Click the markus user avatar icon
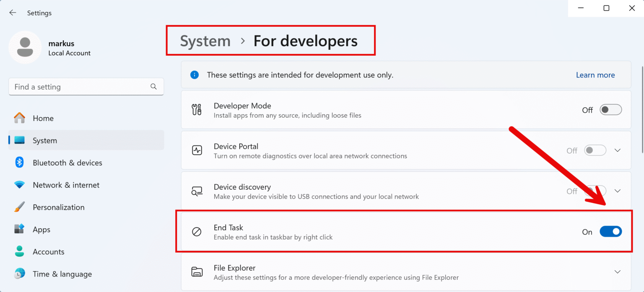This screenshot has height=292, width=644. coord(25,47)
